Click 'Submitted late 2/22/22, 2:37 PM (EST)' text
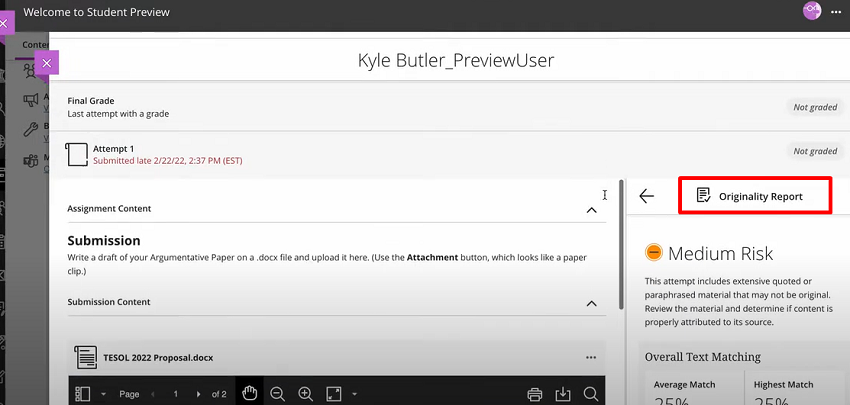 click(x=168, y=161)
